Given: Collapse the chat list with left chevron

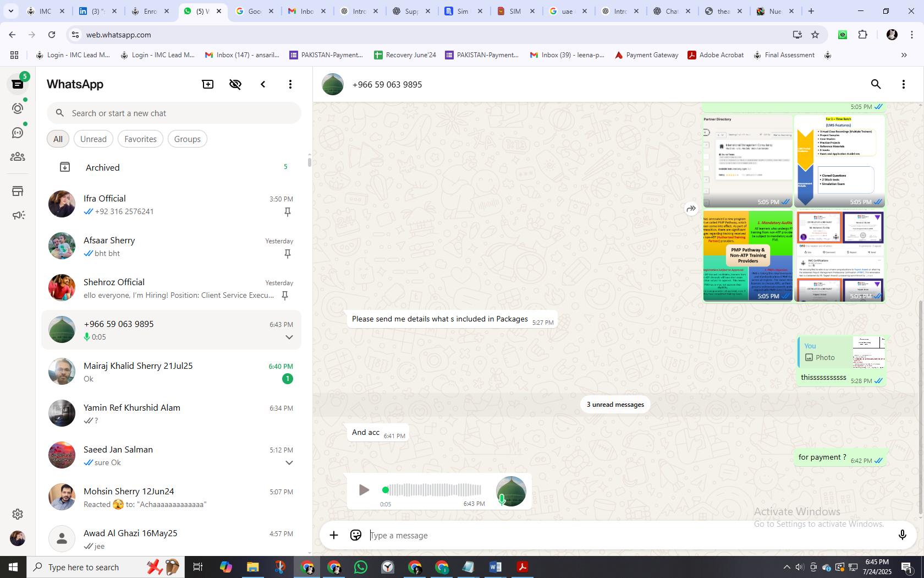Looking at the screenshot, I should pos(263,84).
